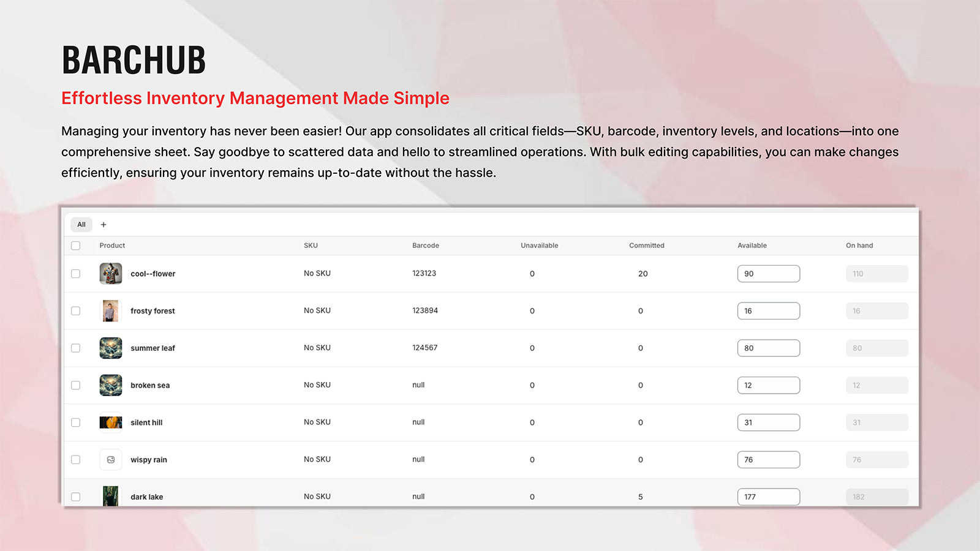980x551 pixels.
Task: Select barcode 124567 cell
Action: click(425, 348)
